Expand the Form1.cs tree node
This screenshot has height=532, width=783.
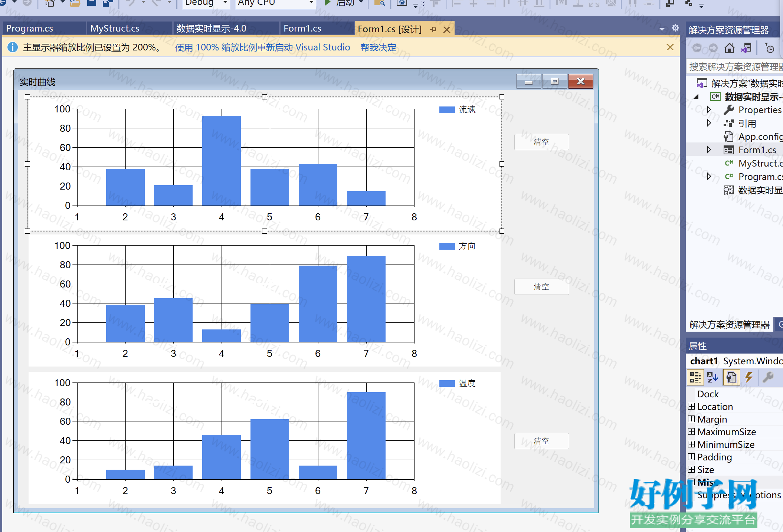click(x=709, y=150)
